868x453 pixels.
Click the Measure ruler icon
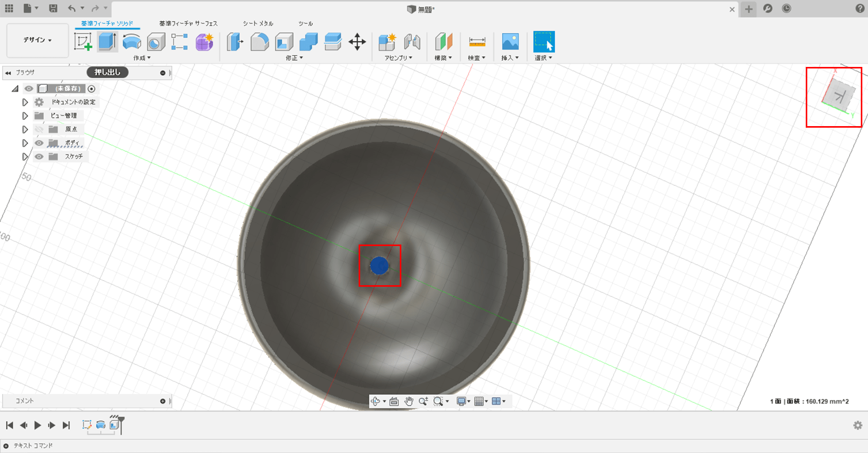(477, 42)
